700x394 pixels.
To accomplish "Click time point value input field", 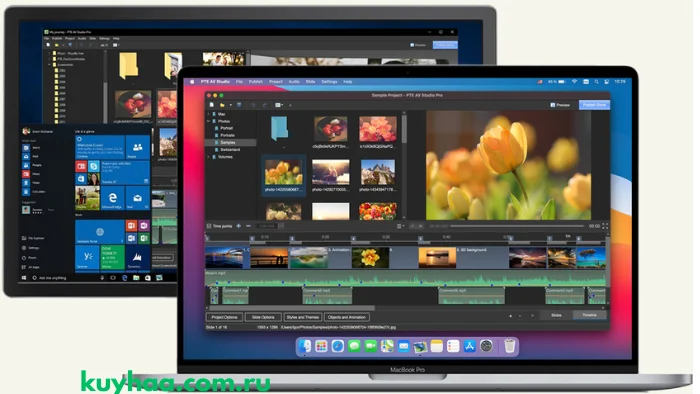I will pyautogui.click(x=266, y=226).
